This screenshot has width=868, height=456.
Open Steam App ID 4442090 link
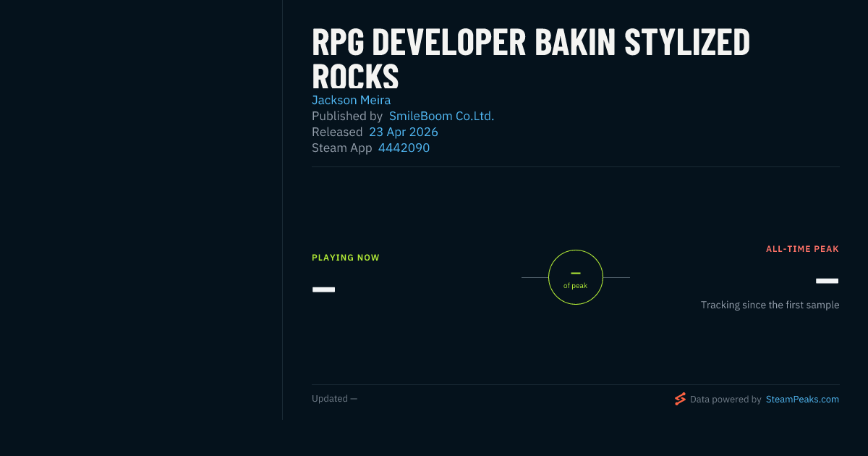(404, 148)
